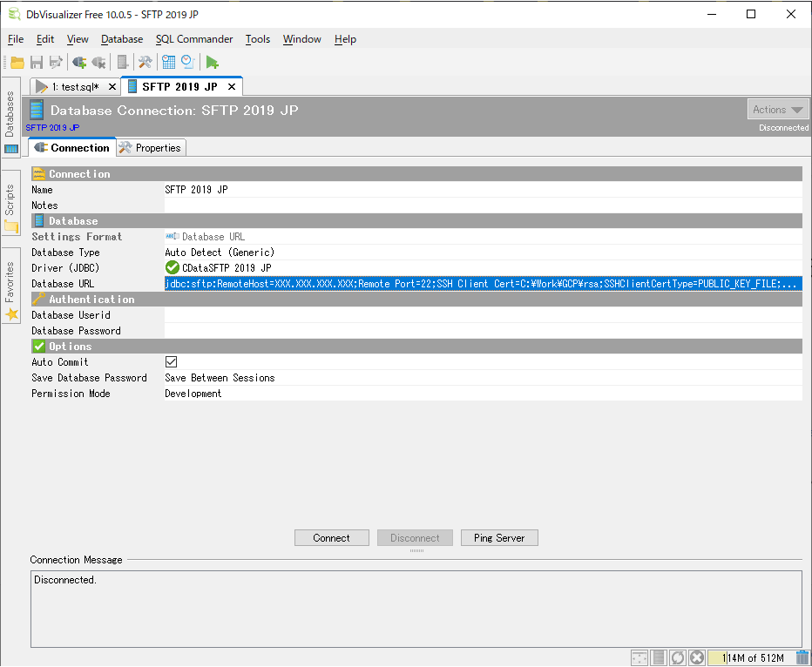Change the Settings Format Database URL option

coord(484,237)
